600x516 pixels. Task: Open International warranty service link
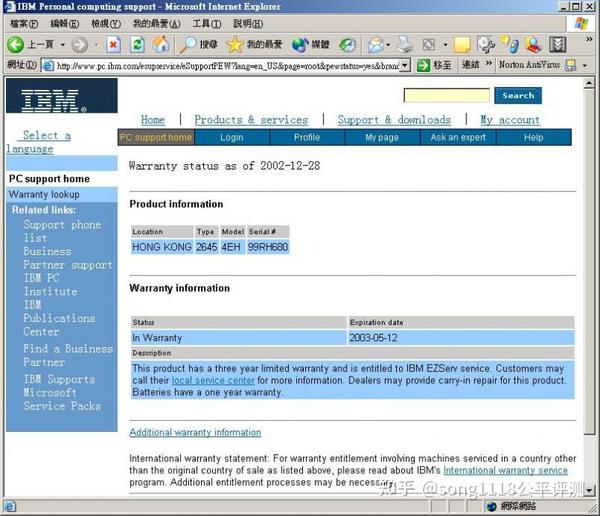pos(505,470)
